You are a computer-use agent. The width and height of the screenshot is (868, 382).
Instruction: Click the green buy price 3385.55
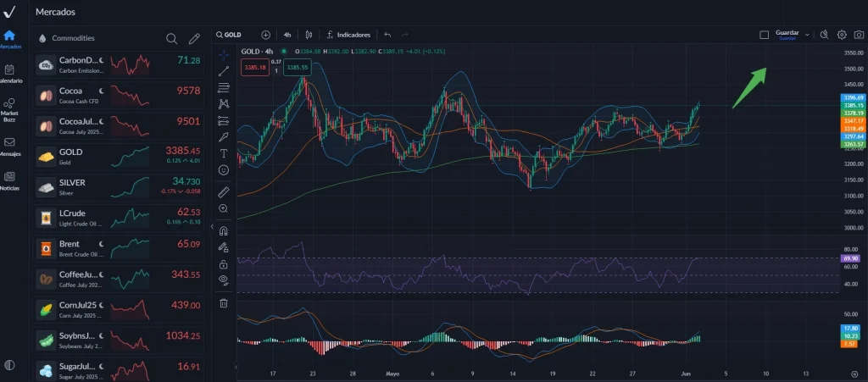click(x=298, y=67)
